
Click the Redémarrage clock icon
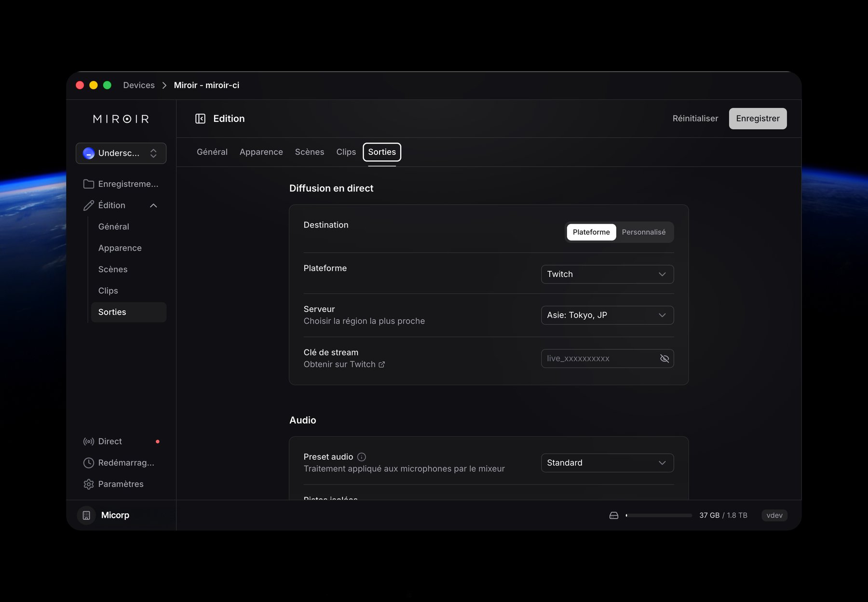tap(88, 463)
